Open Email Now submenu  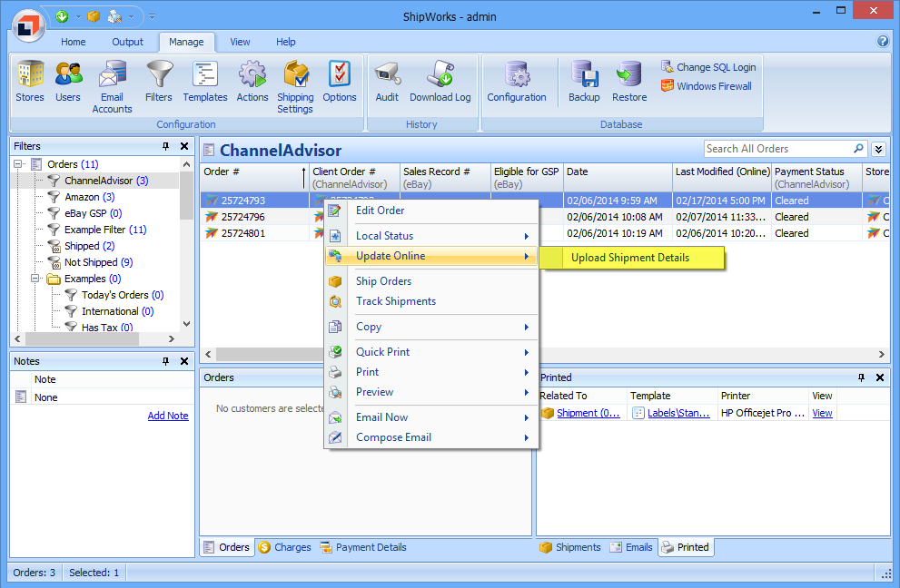431,417
